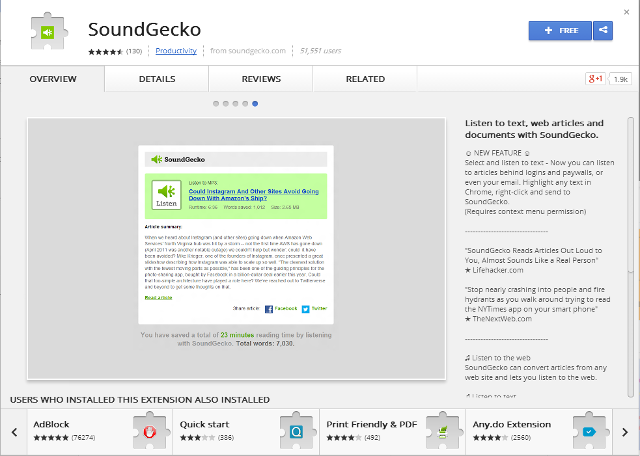The width and height of the screenshot is (640, 456).
Task: Click the Any.do star rating
Action: point(490,438)
